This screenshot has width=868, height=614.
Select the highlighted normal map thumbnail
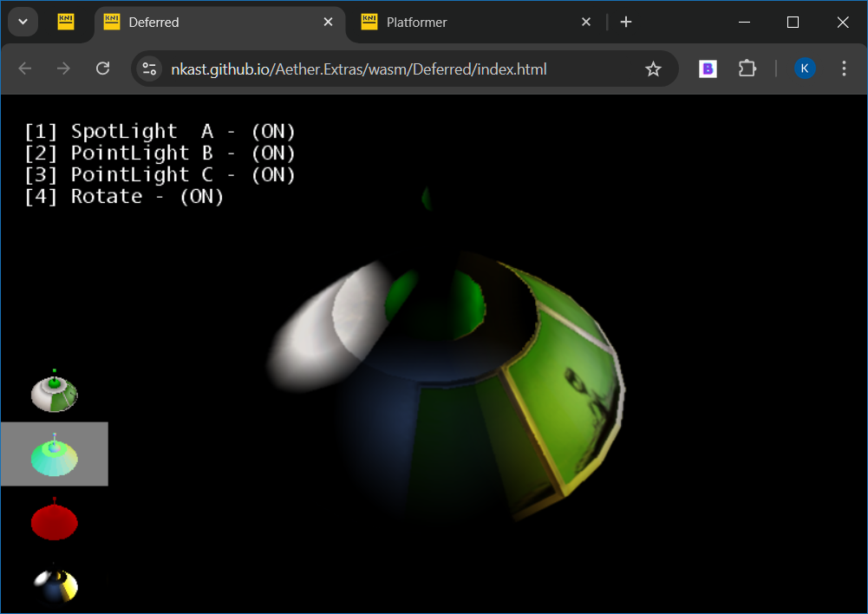pyautogui.click(x=55, y=454)
